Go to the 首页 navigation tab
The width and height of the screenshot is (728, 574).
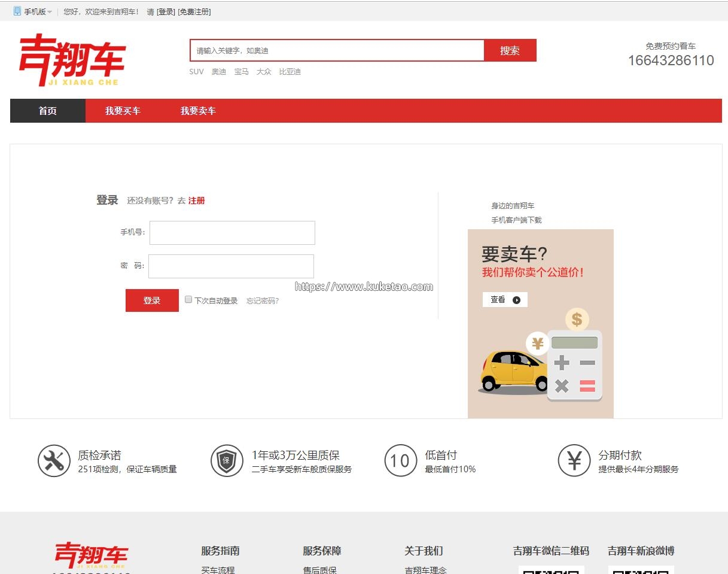[x=48, y=111]
